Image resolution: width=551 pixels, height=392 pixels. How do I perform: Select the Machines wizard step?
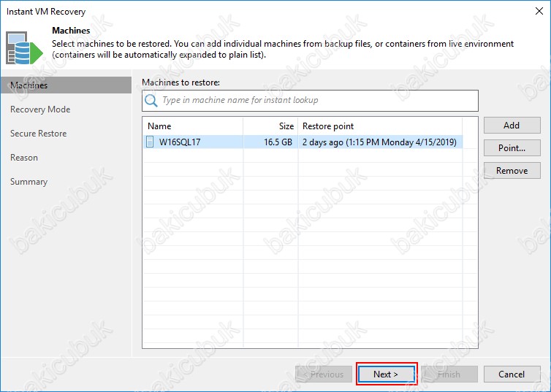coord(66,85)
